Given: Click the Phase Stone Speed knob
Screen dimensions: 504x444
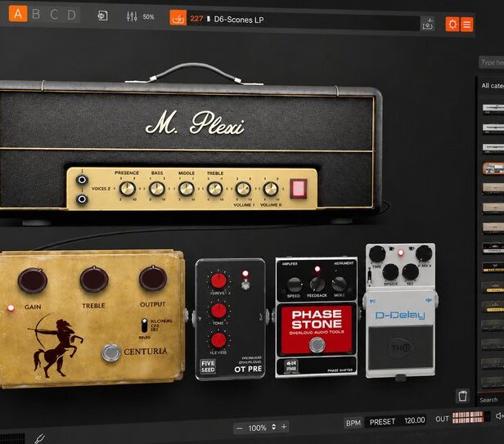Looking at the screenshot, I should pos(294,285).
